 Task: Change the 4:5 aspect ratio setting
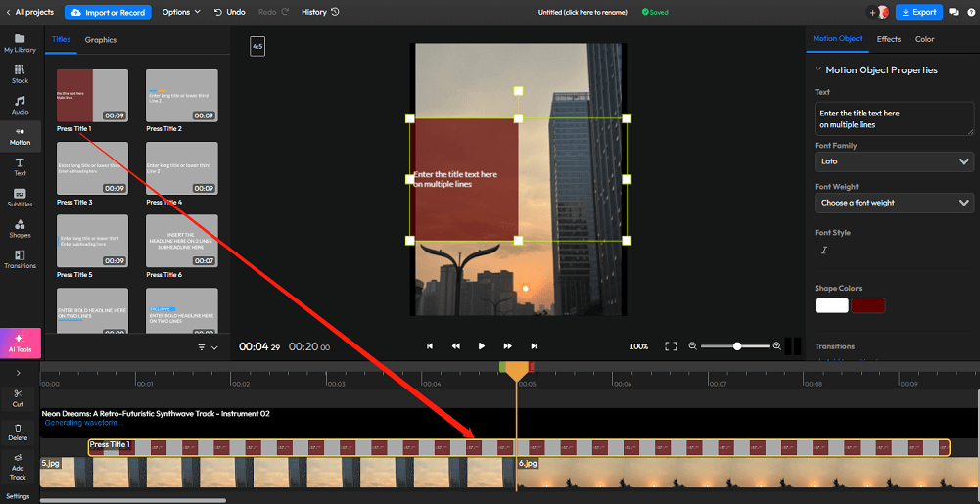[257, 46]
